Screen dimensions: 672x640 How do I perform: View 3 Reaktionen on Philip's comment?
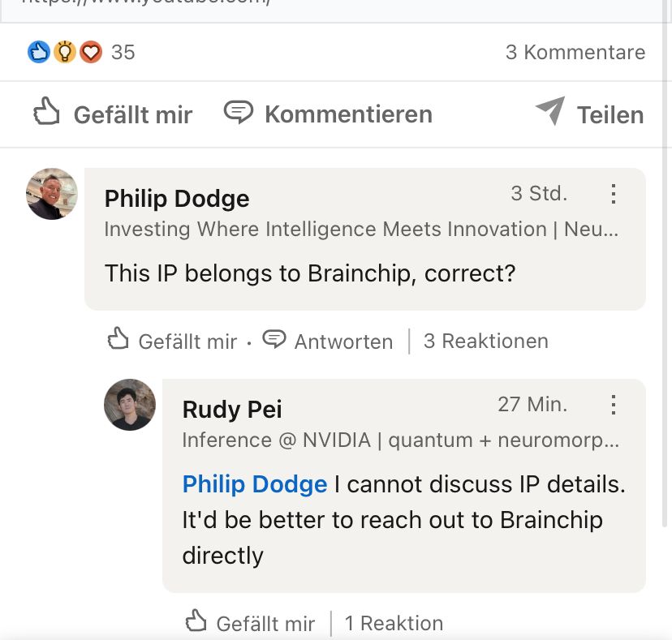point(485,341)
